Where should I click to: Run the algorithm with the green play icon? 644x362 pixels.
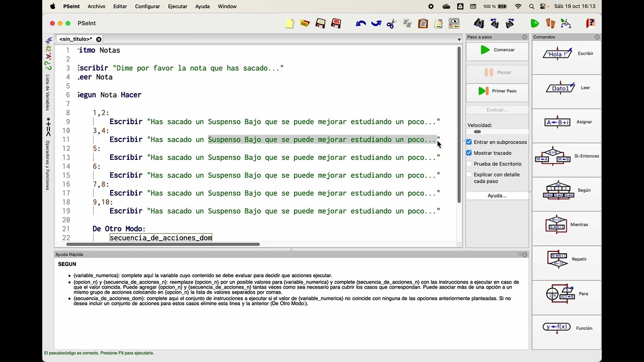pyautogui.click(x=534, y=24)
